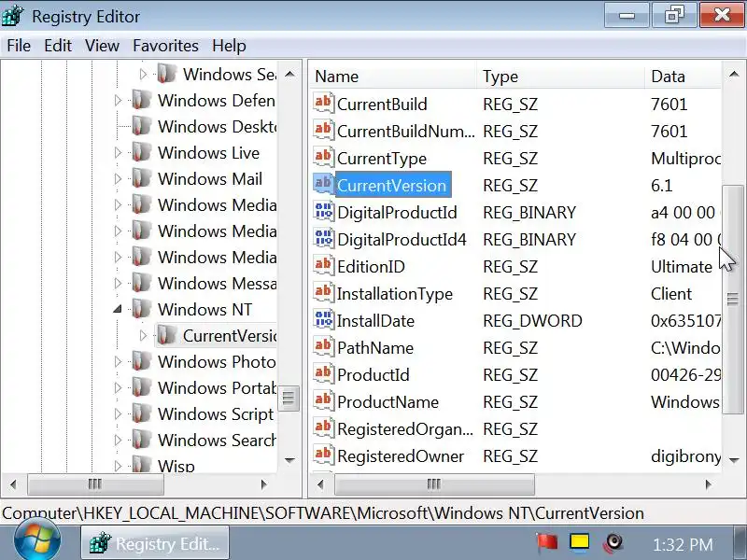The height and width of the screenshot is (560, 747).
Task: Expand the Windows Photo key
Action: coord(118,362)
